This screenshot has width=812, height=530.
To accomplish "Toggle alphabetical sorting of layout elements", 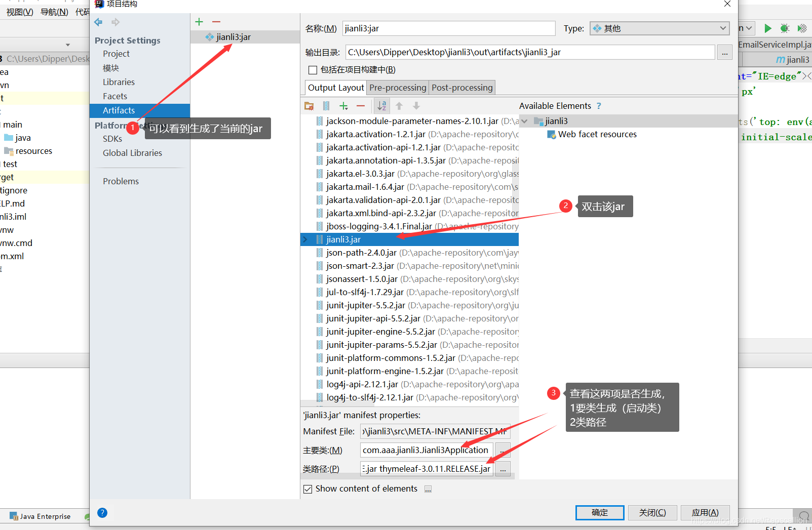I will (x=381, y=105).
